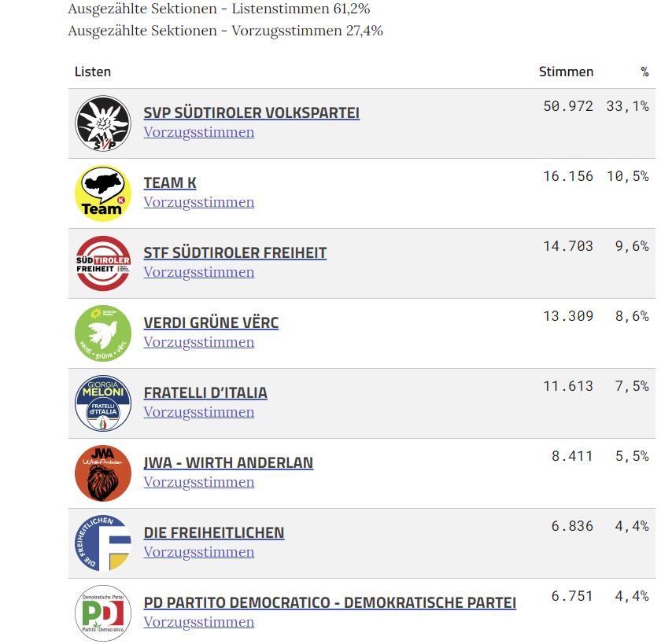Click the PD Partito Democratico logo
Image resolution: width=672 pixels, height=644 pixels.
click(103, 613)
